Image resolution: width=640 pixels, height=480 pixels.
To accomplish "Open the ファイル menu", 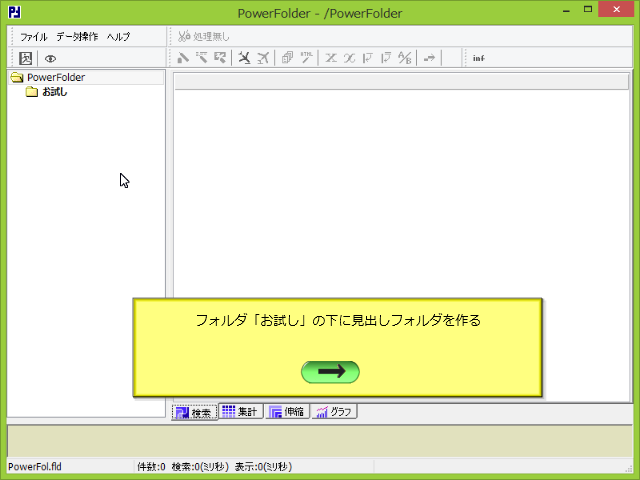I will (x=34, y=37).
